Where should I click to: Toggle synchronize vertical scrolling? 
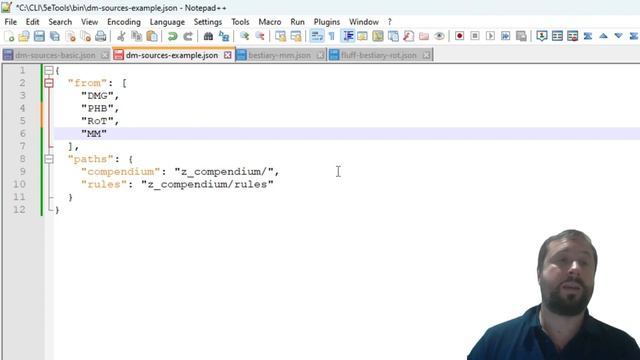point(280,36)
